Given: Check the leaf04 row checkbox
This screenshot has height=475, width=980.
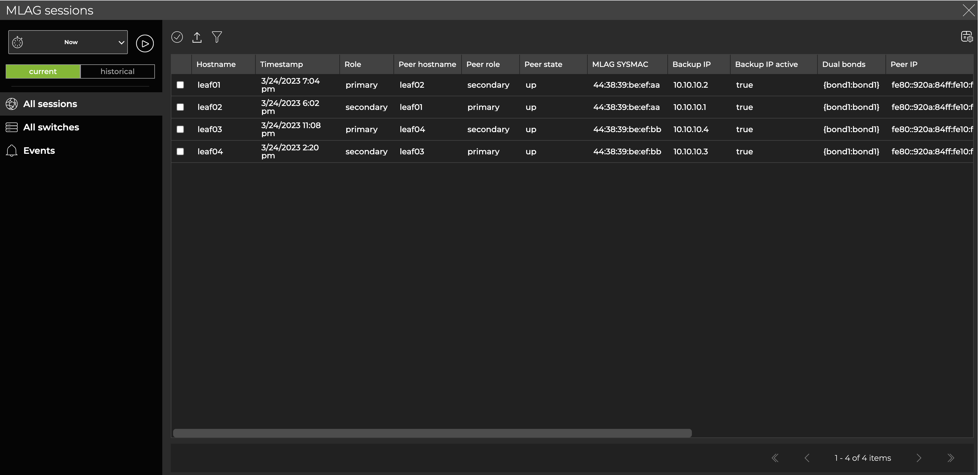Looking at the screenshot, I should (x=180, y=151).
